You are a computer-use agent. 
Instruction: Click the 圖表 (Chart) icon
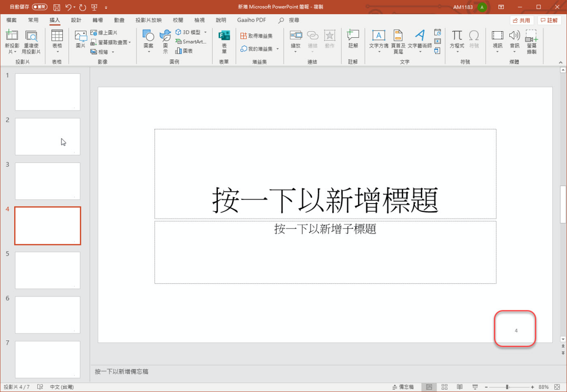(184, 51)
